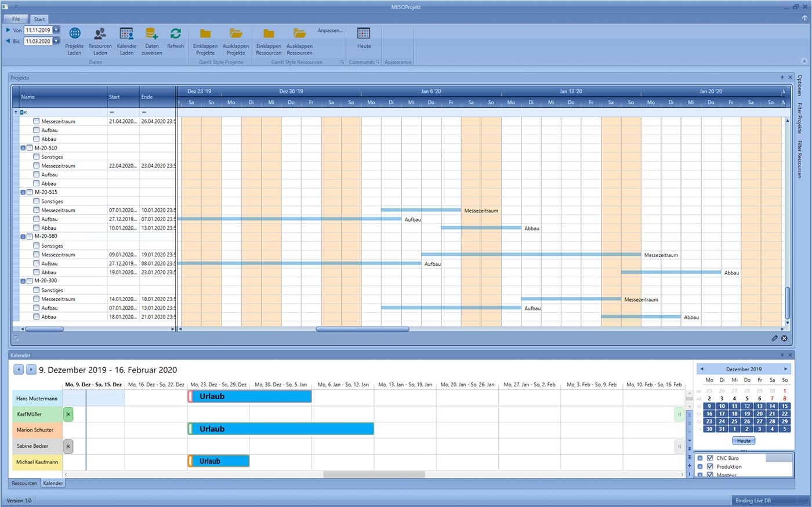812x507 pixels.
Task: Click the filter row funnel icon
Action: 16,112
